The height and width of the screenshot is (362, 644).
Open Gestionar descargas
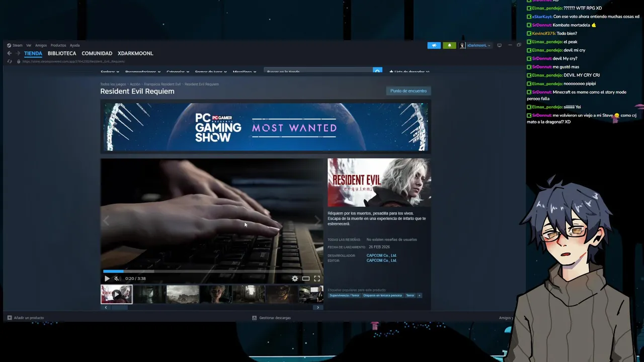click(271, 318)
